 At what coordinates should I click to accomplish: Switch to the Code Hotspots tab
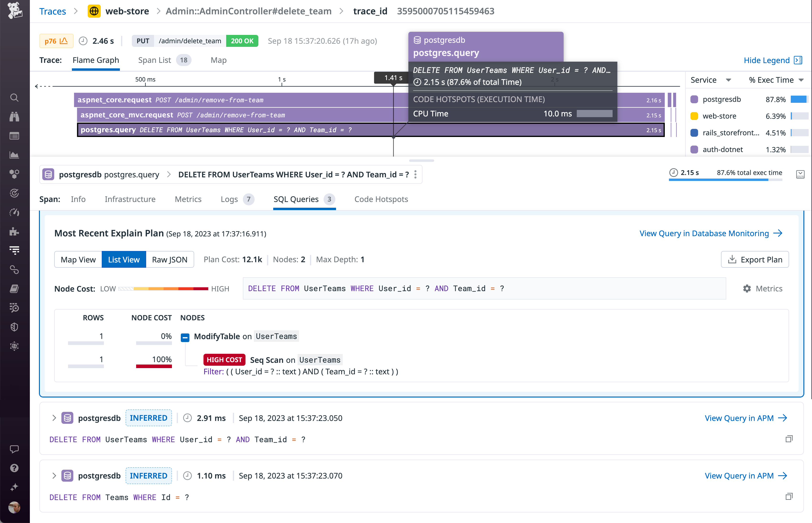(x=381, y=199)
